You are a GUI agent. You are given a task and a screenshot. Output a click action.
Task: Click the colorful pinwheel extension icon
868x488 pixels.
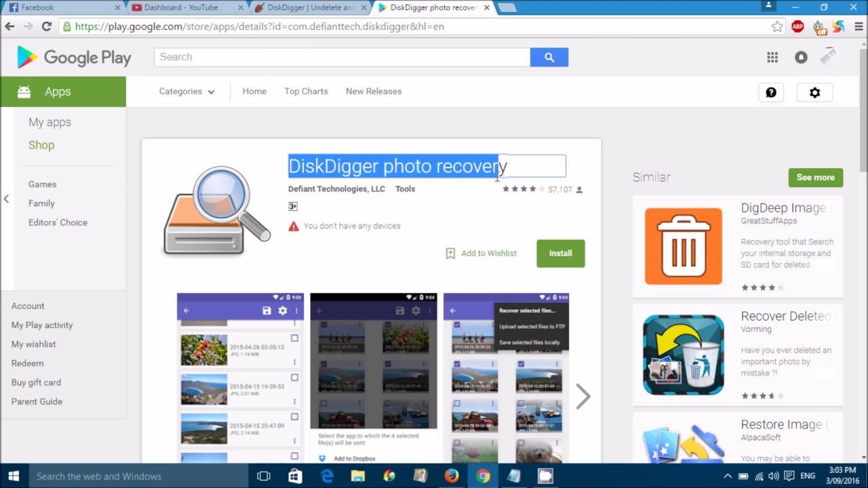[839, 26]
